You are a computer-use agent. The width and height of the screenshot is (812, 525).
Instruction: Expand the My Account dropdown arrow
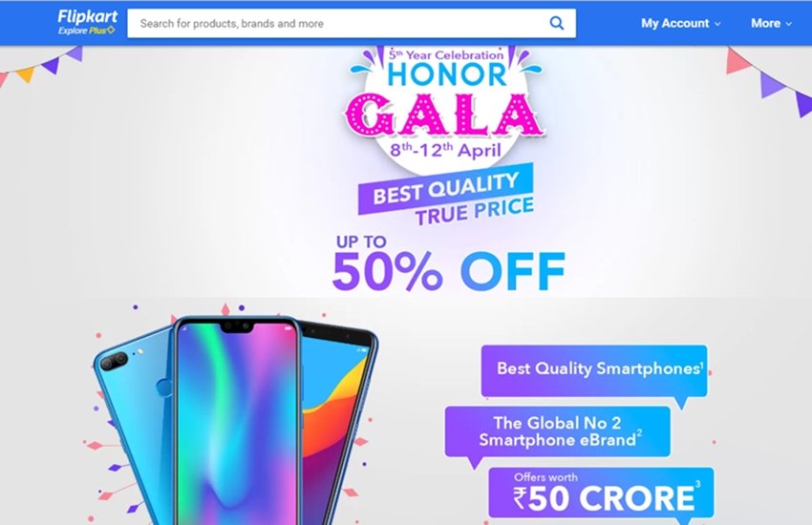pyautogui.click(x=717, y=24)
